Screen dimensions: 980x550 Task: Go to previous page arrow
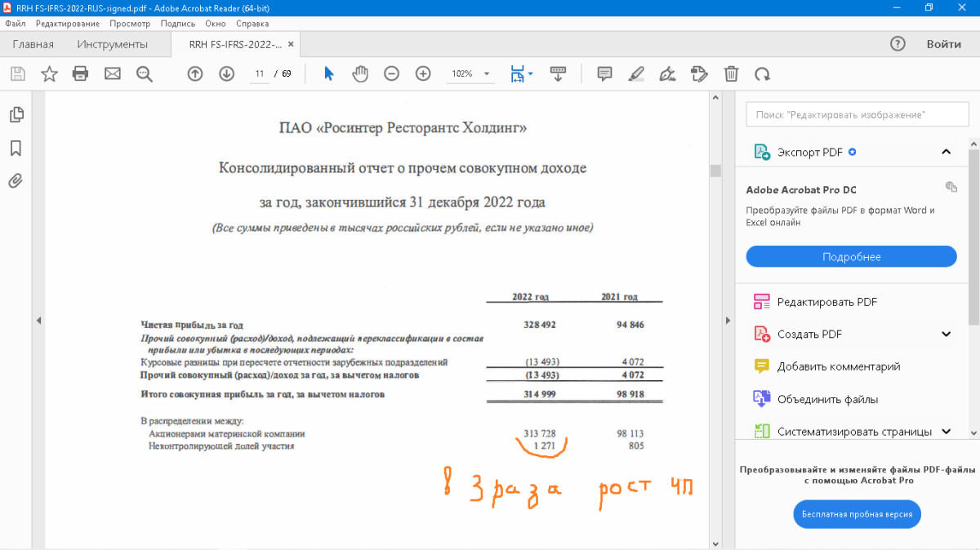195,74
